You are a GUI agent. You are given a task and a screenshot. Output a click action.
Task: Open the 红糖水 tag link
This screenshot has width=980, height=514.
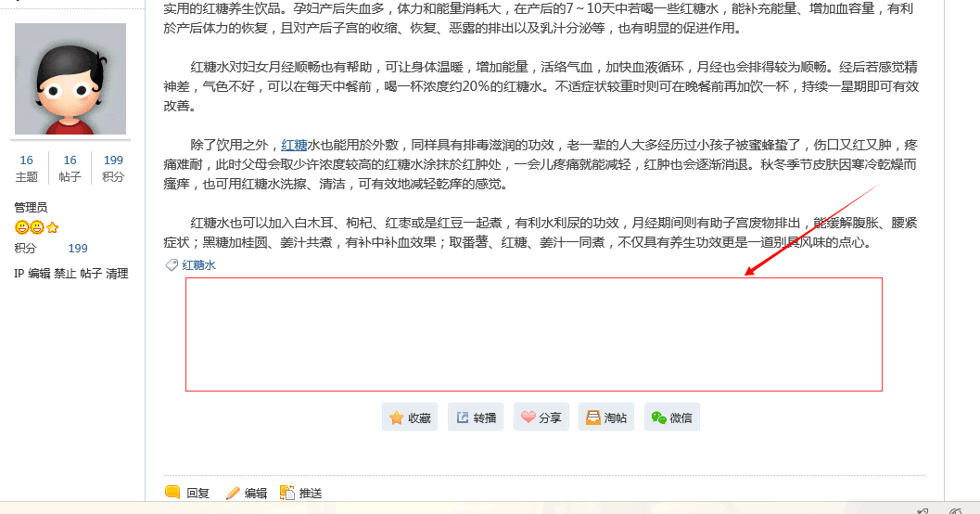click(x=198, y=265)
